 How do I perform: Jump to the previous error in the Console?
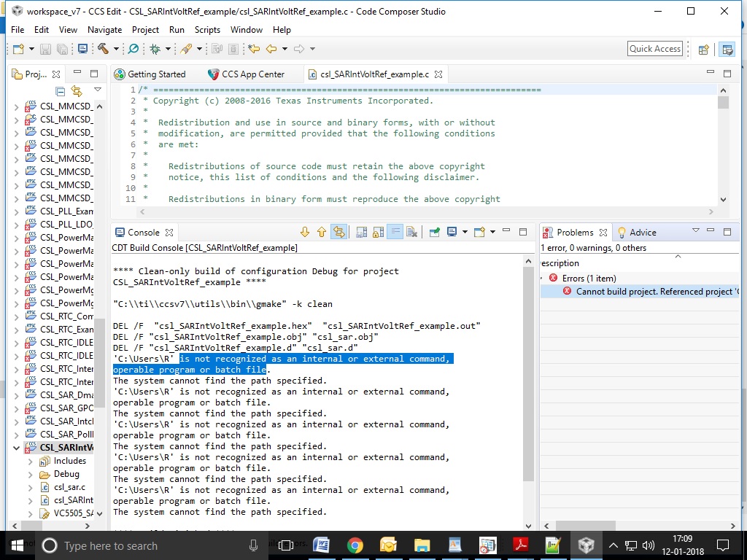pyautogui.click(x=322, y=232)
